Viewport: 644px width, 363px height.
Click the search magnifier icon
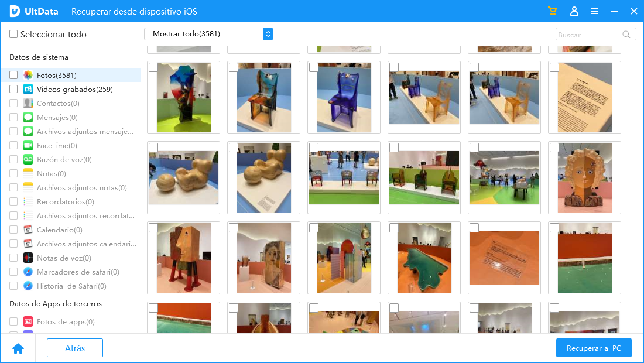[x=626, y=35]
